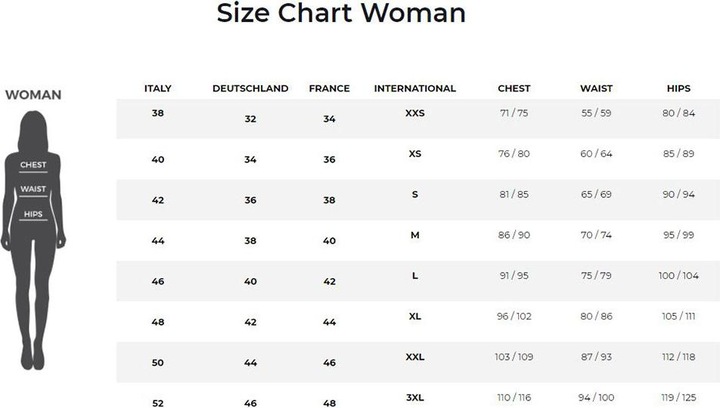Image resolution: width=720 pixels, height=408 pixels.
Task: Click the FRANCE column header
Action: coord(329,89)
